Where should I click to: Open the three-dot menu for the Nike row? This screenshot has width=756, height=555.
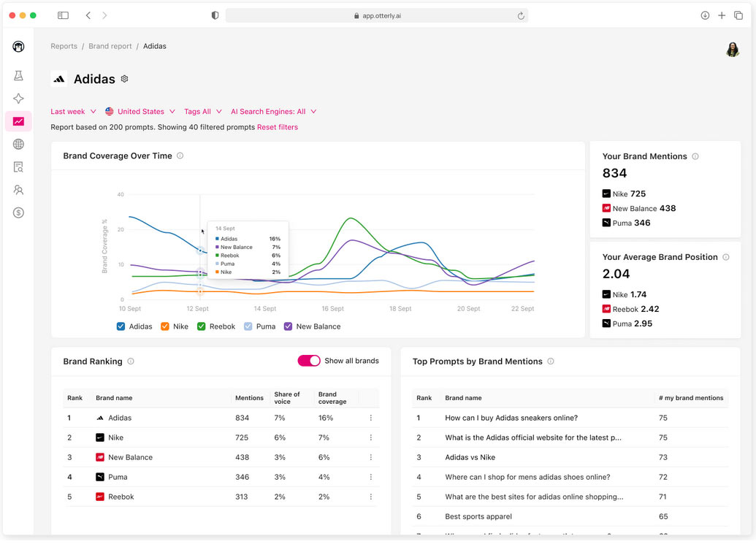(371, 437)
